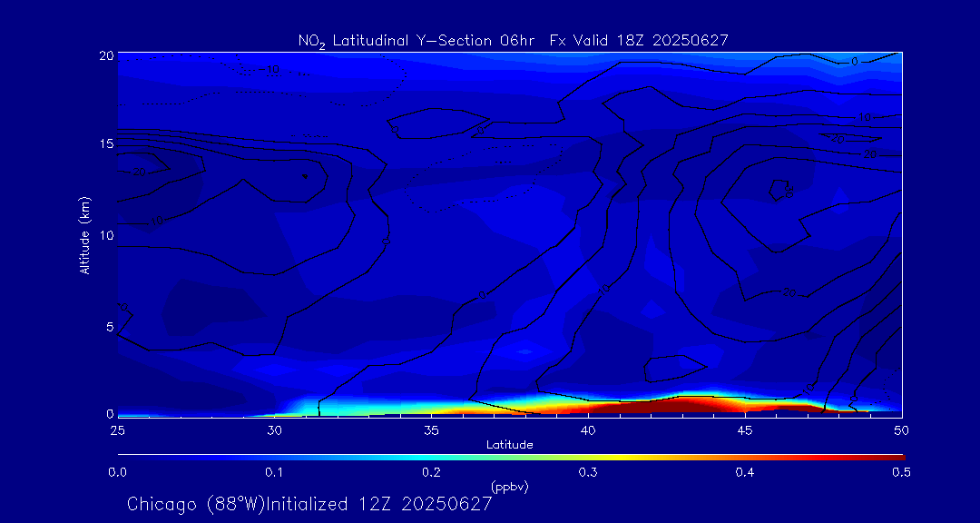The image size is (980, 523).
Task: Click the colorbar label 0.4
Action: tap(745, 474)
